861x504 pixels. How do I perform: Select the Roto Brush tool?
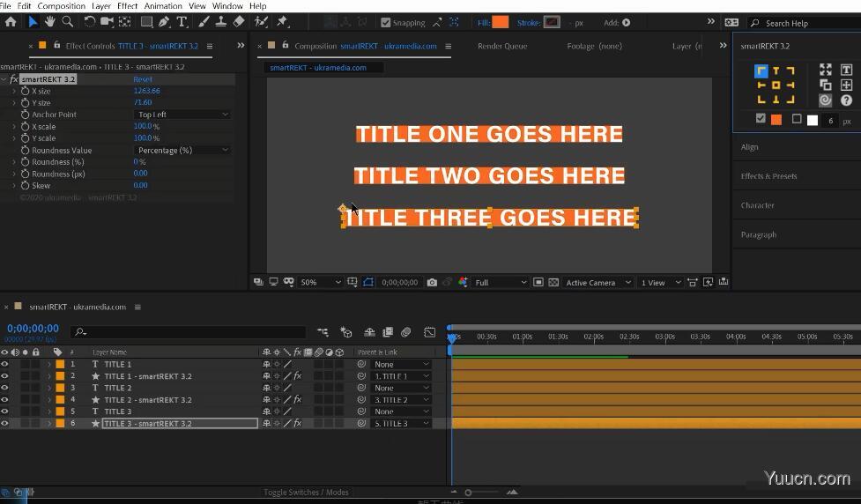[x=262, y=22]
